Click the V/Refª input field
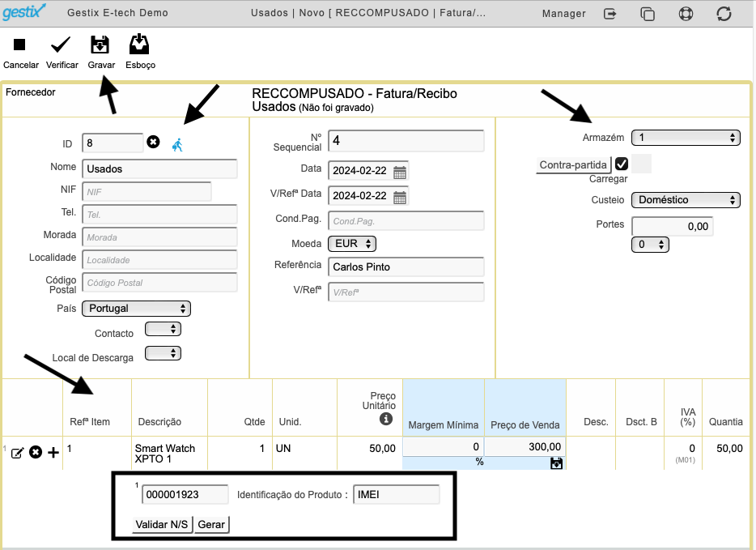This screenshot has width=756, height=550. (406, 292)
